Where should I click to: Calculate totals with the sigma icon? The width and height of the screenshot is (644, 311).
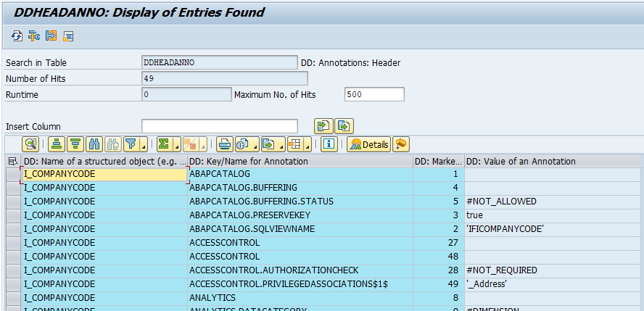click(164, 144)
